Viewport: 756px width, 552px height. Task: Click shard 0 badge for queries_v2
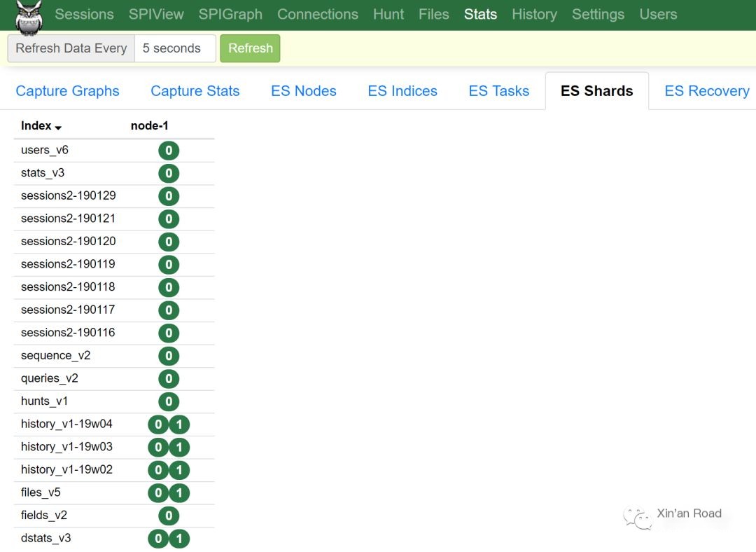point(169,379)
